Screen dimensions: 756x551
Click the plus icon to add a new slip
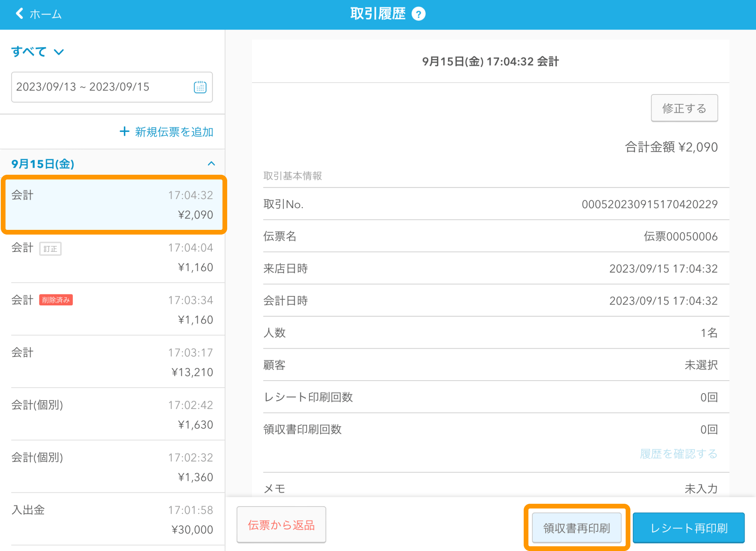[x=124, y=131]
